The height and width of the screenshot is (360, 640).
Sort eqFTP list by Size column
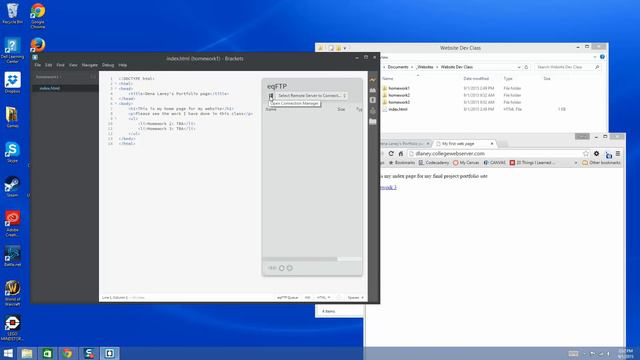pos(341,109)
